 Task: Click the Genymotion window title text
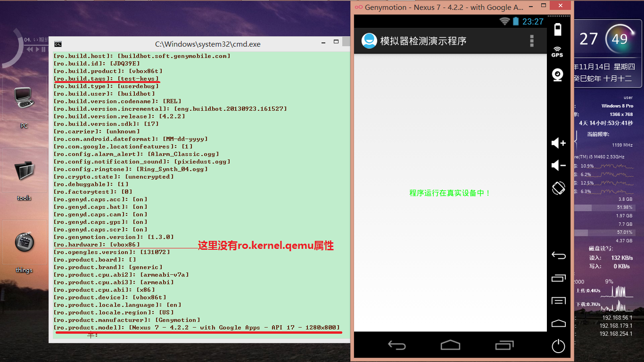pos(444,8)
